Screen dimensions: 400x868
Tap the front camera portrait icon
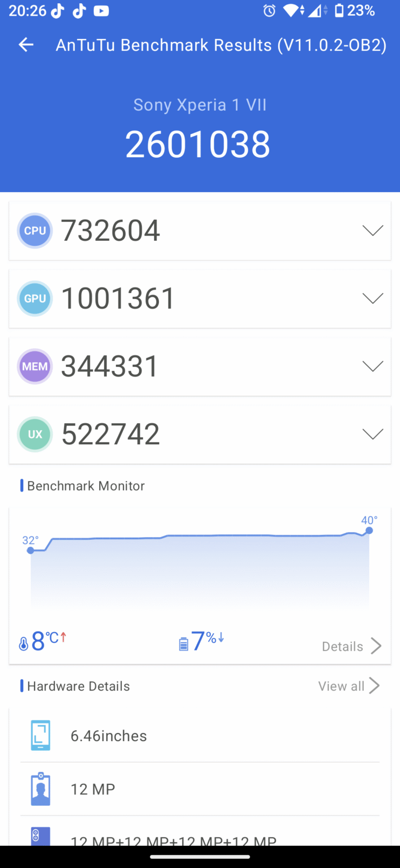tap(41, 789)
